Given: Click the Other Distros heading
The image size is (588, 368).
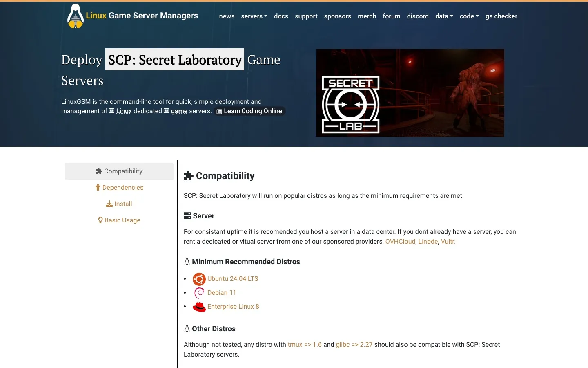Looking at the screenshot, I should (214, 329).
